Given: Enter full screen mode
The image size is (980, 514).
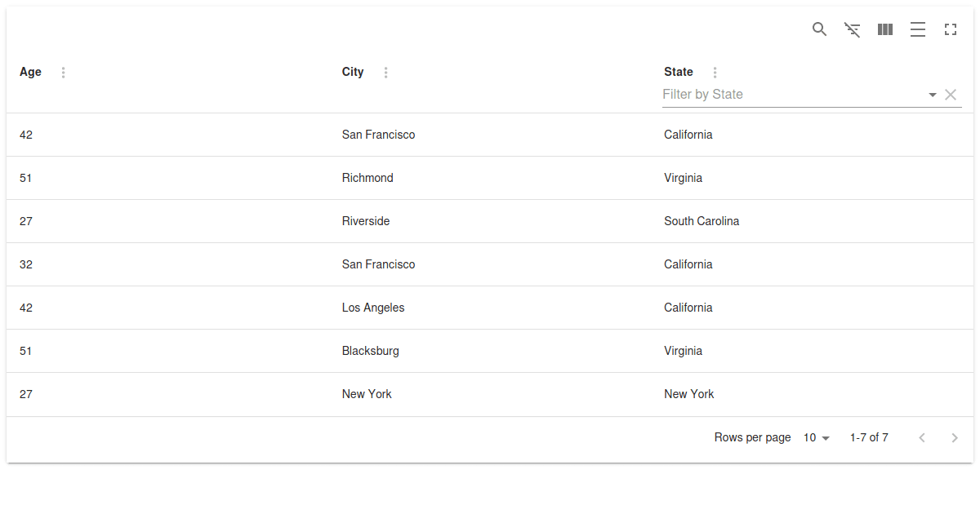Looking at the screenshot, I should (x=950, y=29).
